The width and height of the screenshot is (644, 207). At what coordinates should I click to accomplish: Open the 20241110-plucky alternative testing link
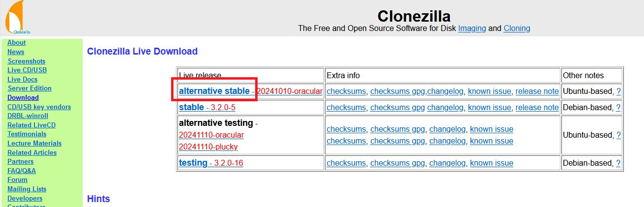[208, 147]
